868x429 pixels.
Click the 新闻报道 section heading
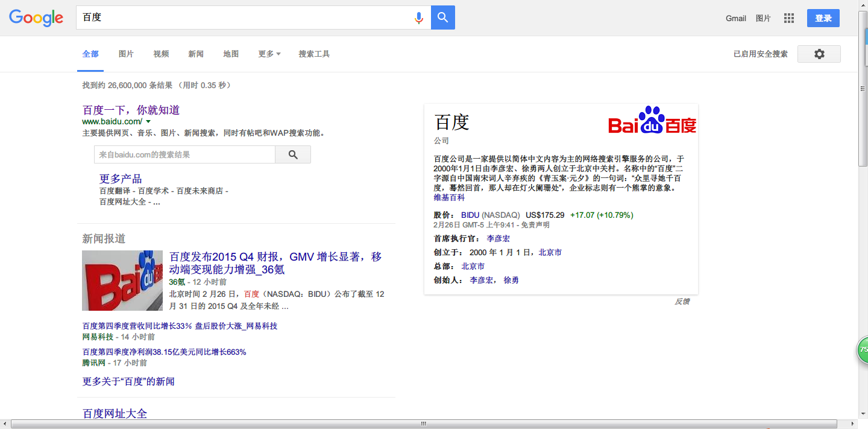coord(104,238)
